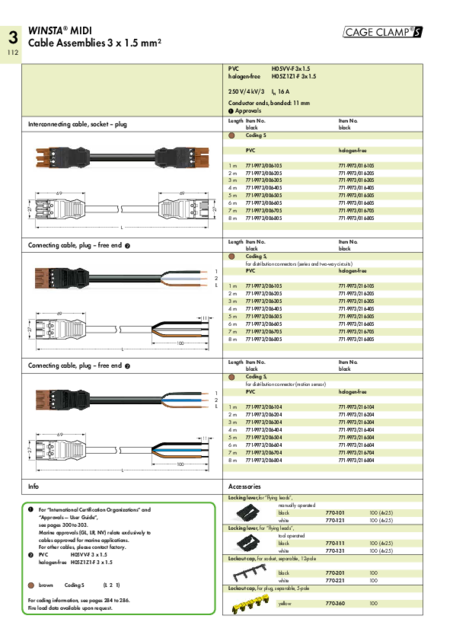Click 'H05VV-F 3x1.5' in the header box

pyautogui.click(x=291, y=69)
